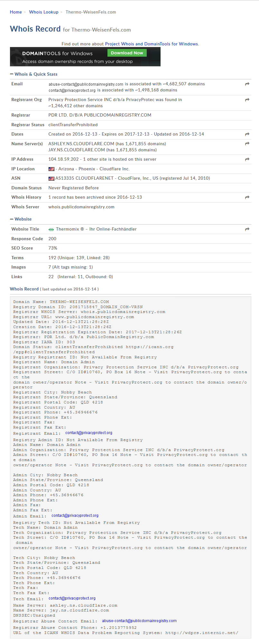Open Project Whois and DomainTools for Windows link

click(152, 44)
